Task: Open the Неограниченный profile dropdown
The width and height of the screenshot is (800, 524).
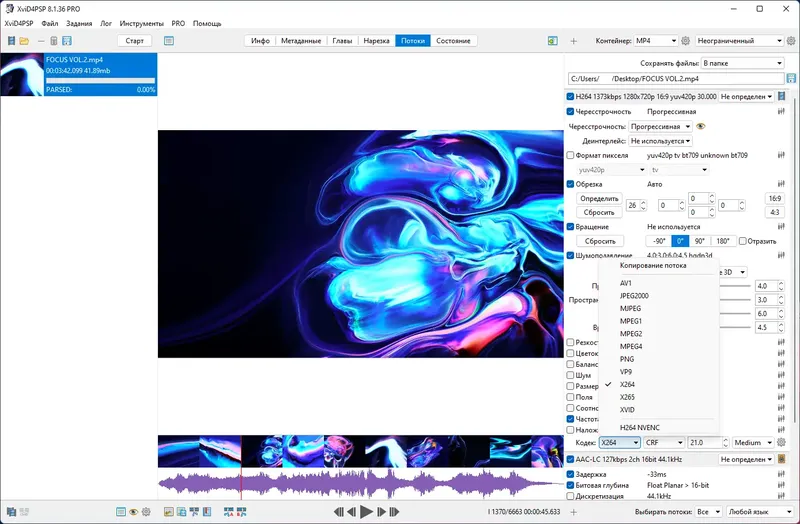Action: [x=740, y=41]
